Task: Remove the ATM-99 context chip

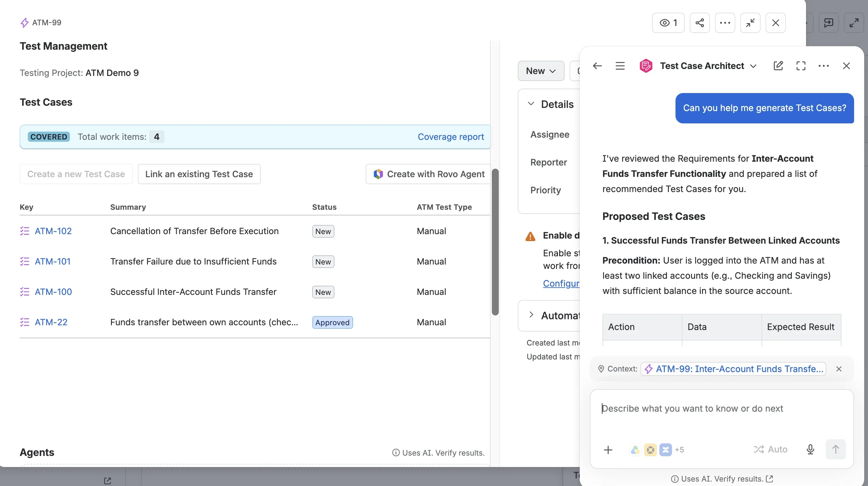Action: (839, 369)
